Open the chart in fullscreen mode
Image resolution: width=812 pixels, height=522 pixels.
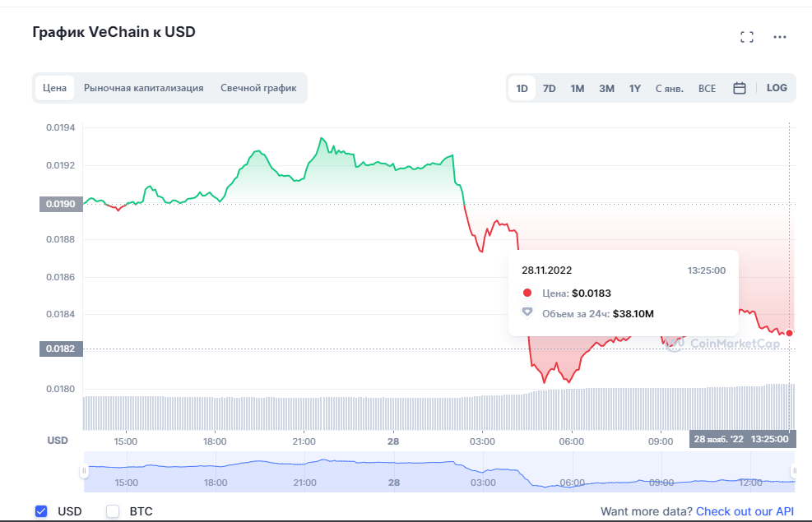747,37
